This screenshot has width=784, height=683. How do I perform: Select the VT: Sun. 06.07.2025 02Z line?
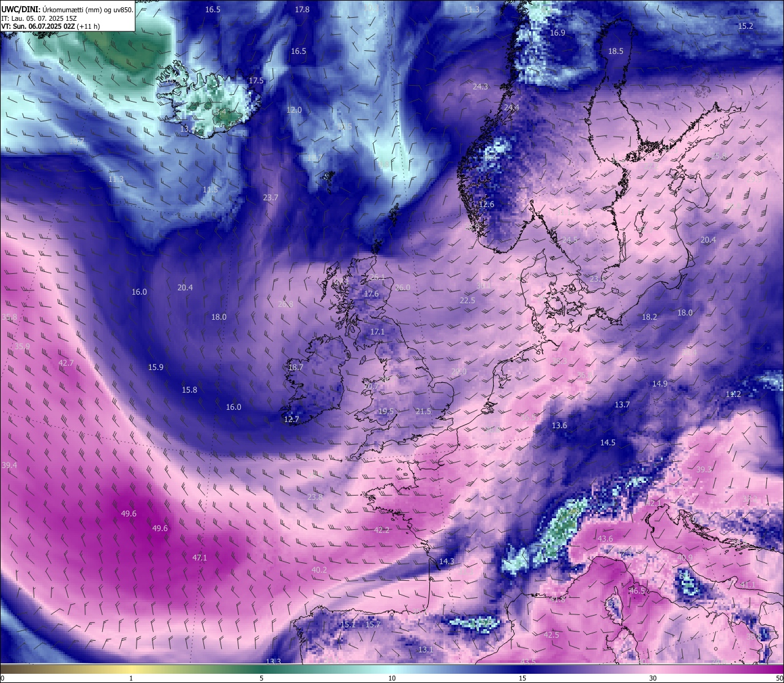tap(50, 26)
